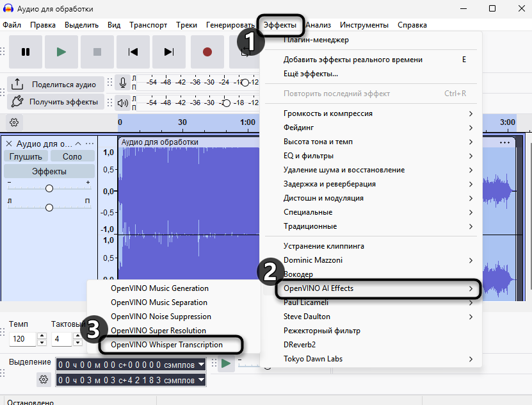Expand Steve Daulton submenu

(x=371, y=317)
